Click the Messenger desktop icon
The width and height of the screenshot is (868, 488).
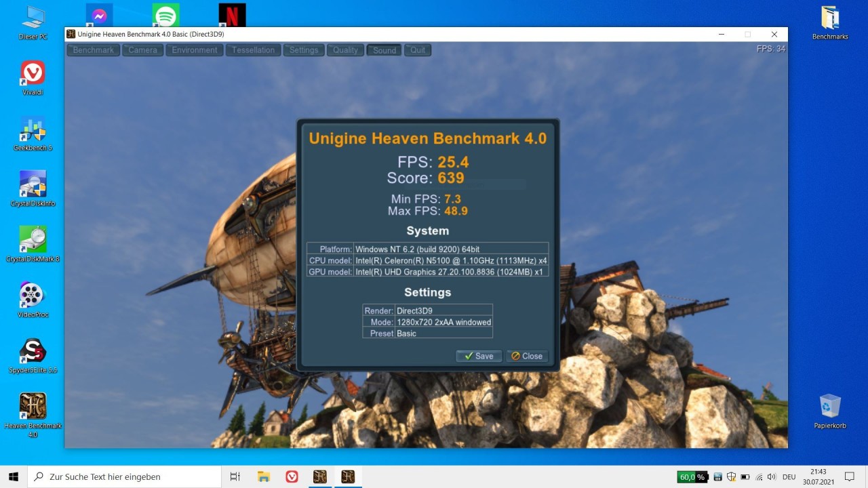click(99, 15)
